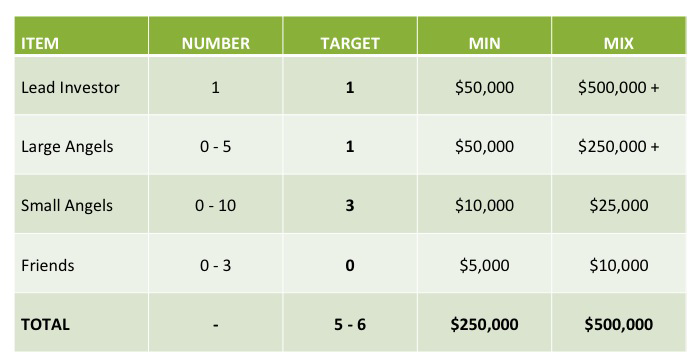Click the ITEM column header
The height and width of the screenshot is (364, 700).
coord(40,43)
